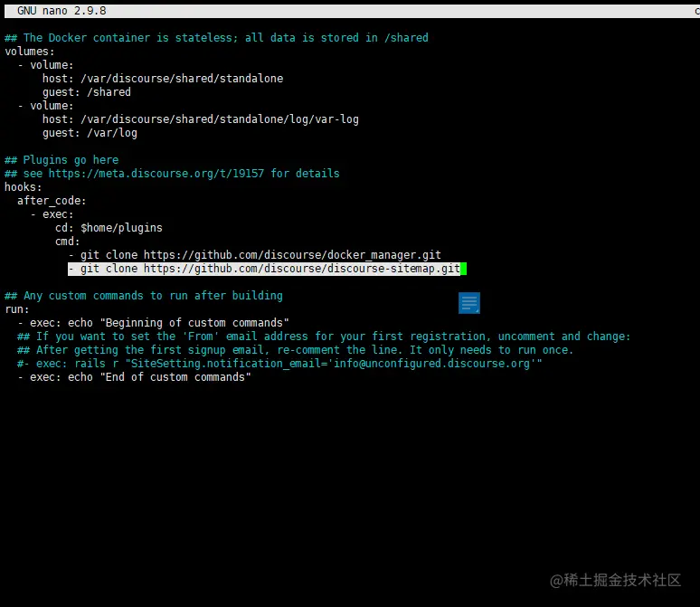This screenshot has height=607, width=700.
Task: Click the 'guest: /var/log' line
Action: click(x=90, y=133)
